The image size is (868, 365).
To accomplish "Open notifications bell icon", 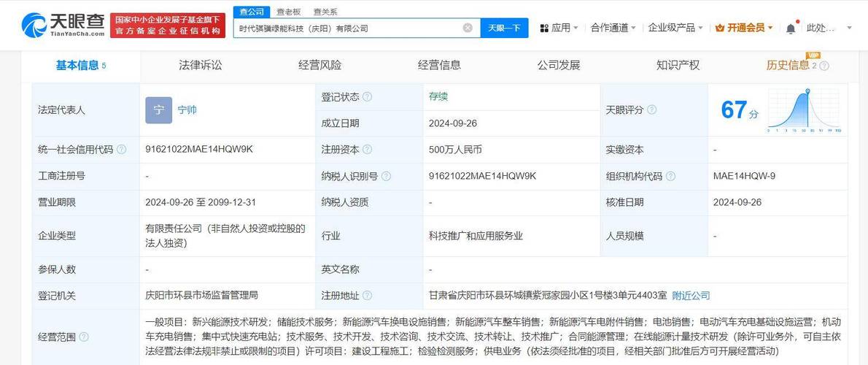I will (x=791, y=28).
